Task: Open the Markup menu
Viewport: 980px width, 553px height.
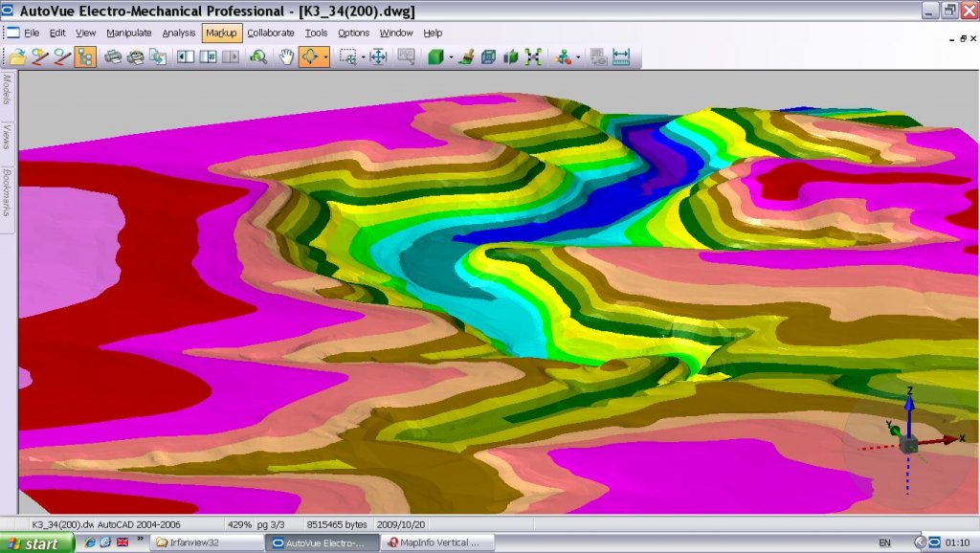Action: click(221, 33)
